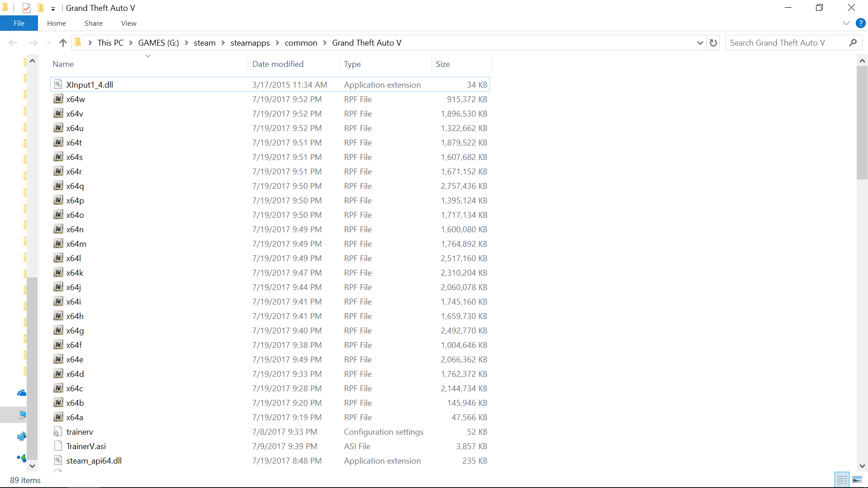Open the OneDrive navigation pane icon

[x=21, y=393]
